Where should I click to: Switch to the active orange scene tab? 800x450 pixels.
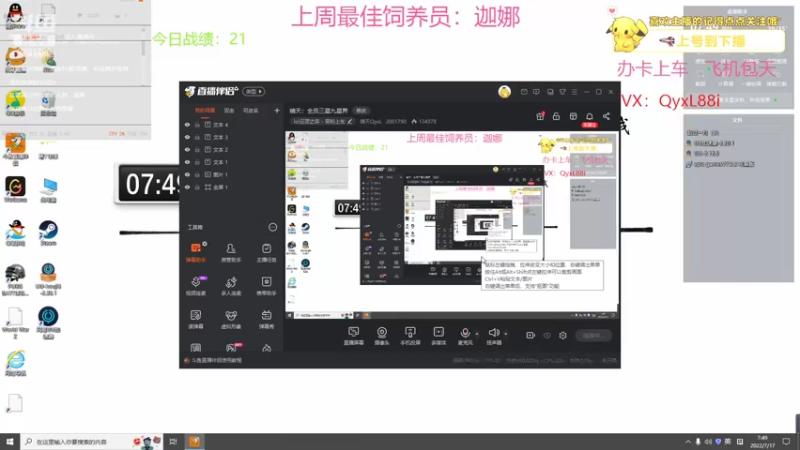(x=205, y=111)
